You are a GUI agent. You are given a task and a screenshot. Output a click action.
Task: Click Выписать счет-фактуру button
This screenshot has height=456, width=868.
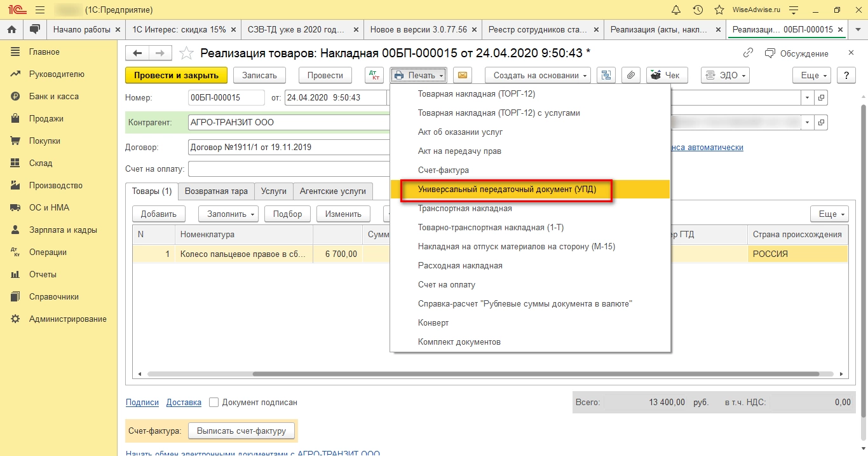click(241, 431)
